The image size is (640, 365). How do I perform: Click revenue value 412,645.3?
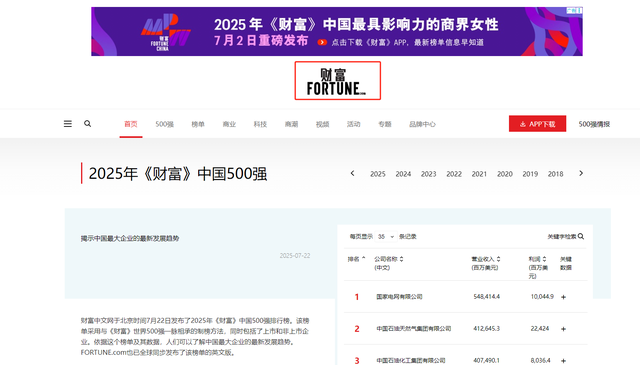click(487, 329)
